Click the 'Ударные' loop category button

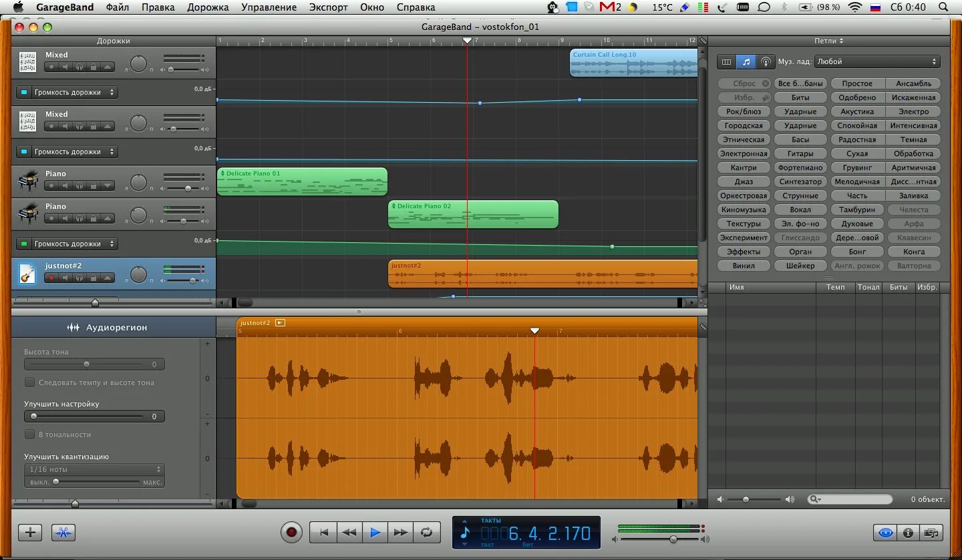800,111
